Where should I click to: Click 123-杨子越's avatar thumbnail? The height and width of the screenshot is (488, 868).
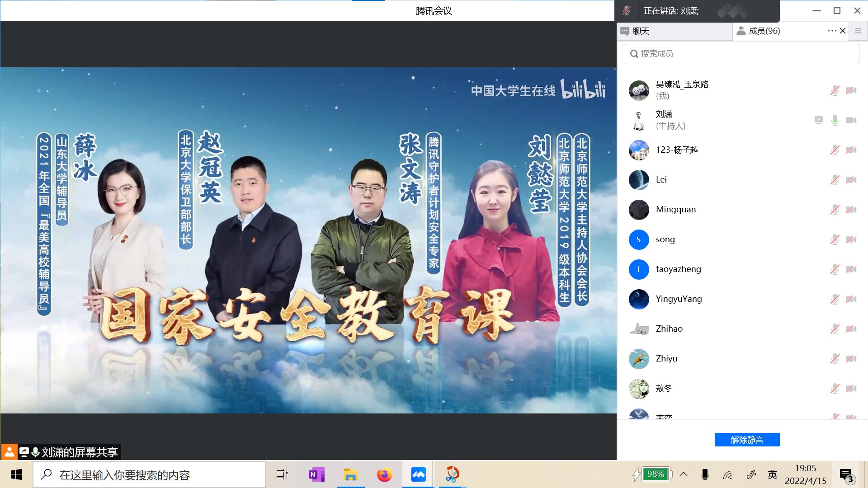point(639,150)
